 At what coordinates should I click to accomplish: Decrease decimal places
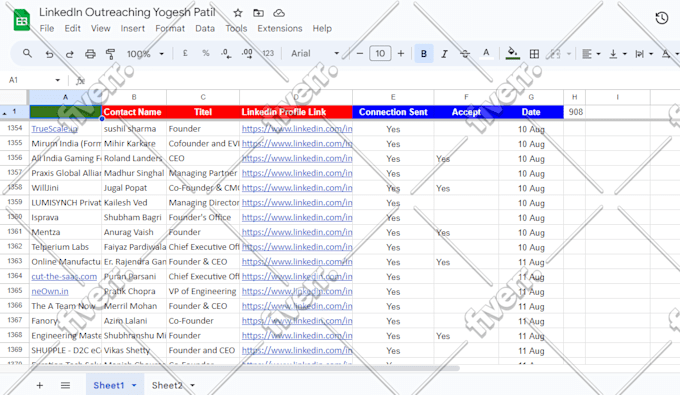coord(226,54)
